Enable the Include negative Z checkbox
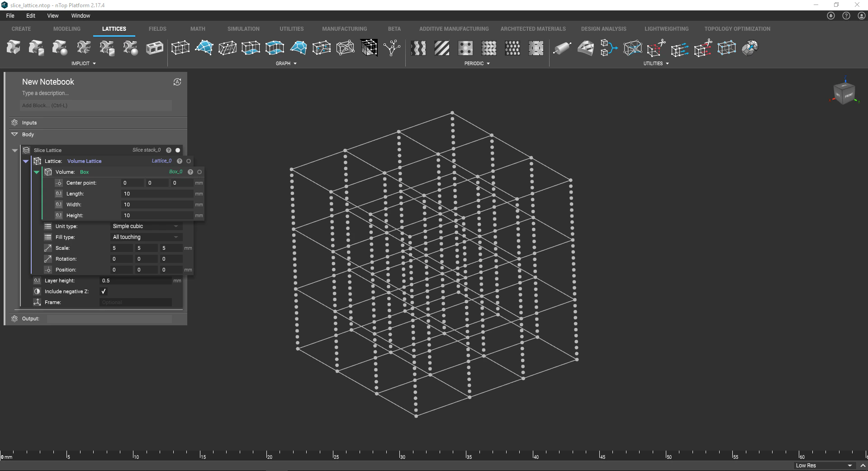The width and height of the screenshot is (868, 471). (x=103, y=291)
